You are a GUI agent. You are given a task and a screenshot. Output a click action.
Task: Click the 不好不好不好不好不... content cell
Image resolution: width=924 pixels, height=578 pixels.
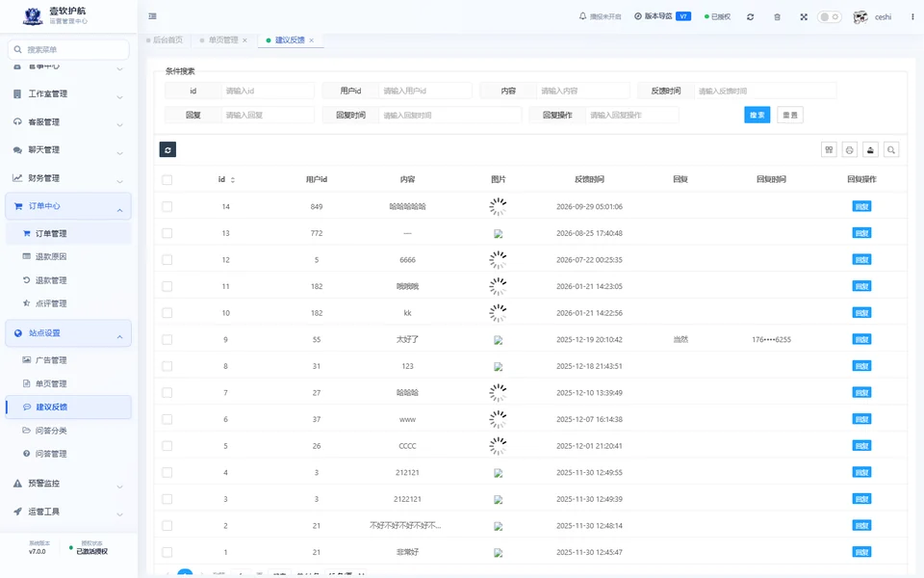coord(405,526)
